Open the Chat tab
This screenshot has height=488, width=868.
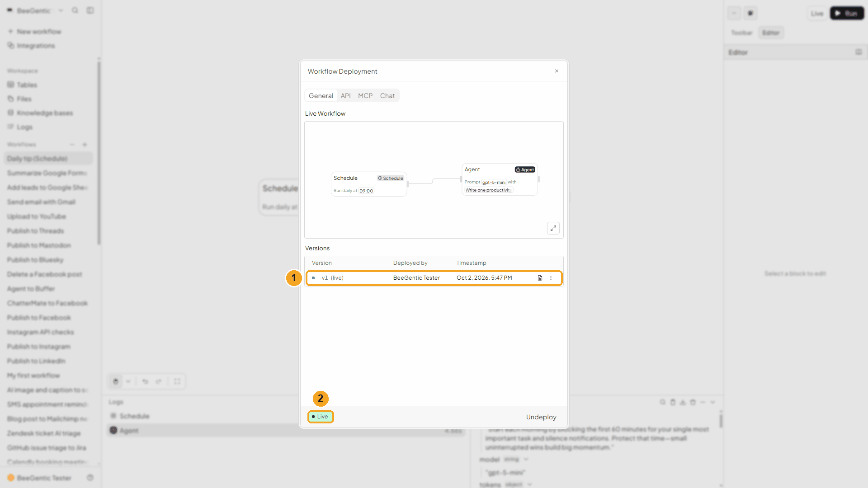[x=387, y=96]
